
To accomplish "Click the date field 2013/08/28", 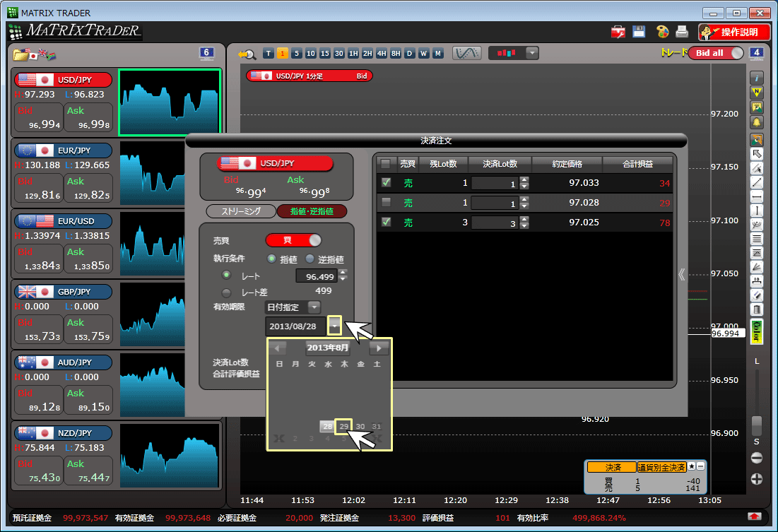I will pos(296,326).
